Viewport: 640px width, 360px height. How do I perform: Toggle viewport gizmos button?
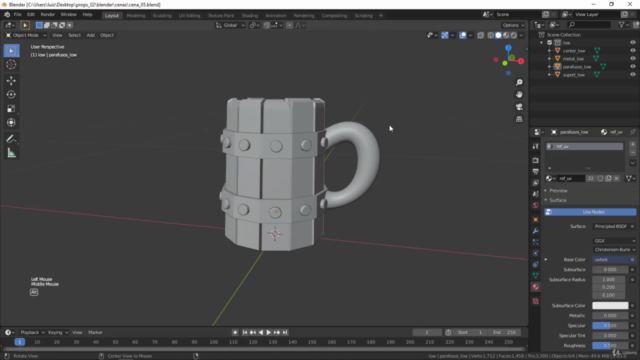(444, 36)
